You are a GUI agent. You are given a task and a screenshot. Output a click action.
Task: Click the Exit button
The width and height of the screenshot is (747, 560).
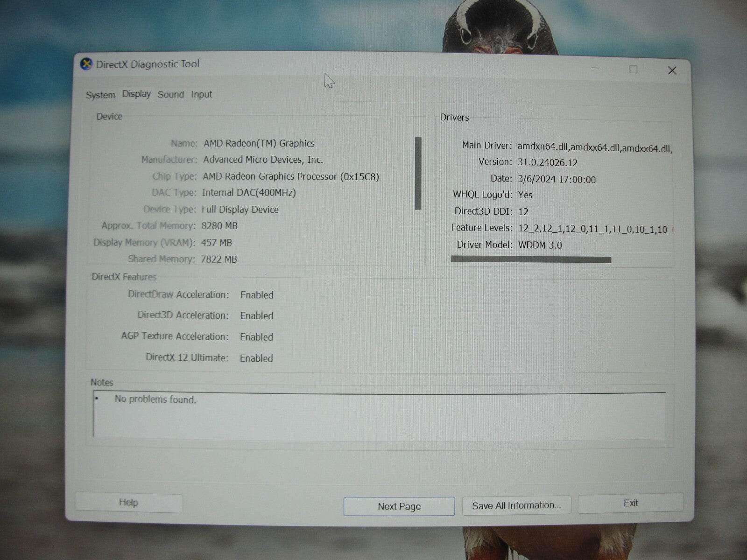click(x=630, y=503)
